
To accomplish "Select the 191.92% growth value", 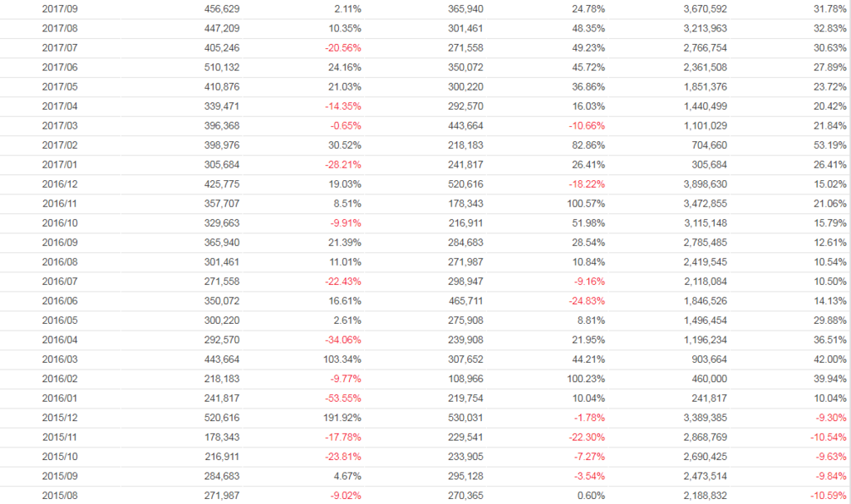I will (x=343, y=418).
